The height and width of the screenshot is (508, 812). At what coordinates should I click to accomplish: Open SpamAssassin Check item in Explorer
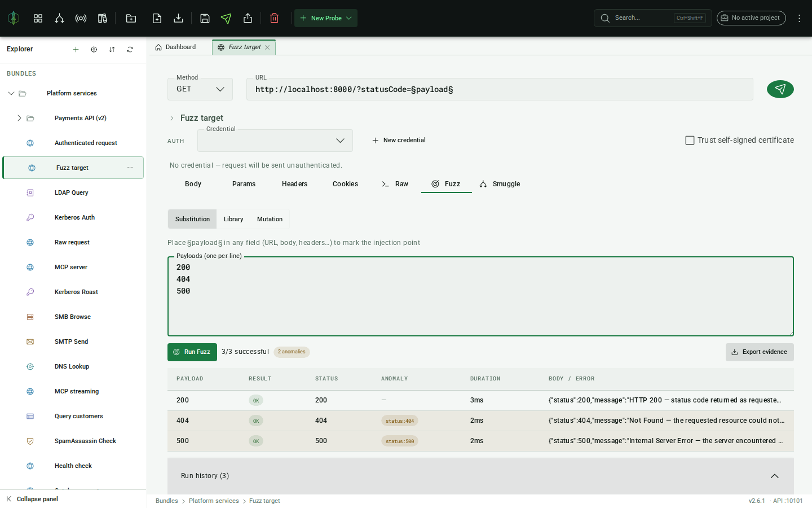pyautogui.click(x=73, y=441)
